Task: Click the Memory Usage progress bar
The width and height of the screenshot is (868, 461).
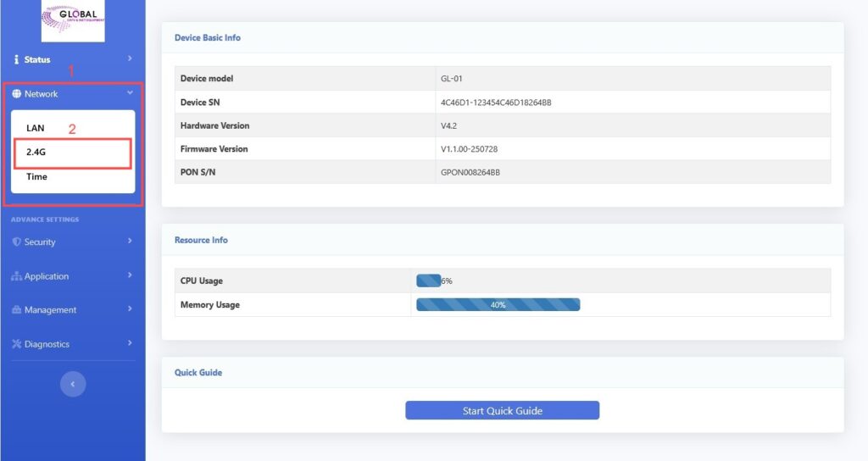Action: pos(498,305)
